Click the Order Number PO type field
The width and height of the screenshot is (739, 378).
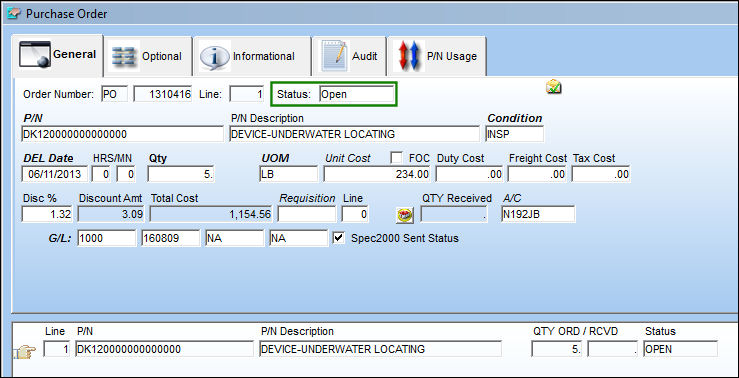pyautogui.click(x=115, y=94)
